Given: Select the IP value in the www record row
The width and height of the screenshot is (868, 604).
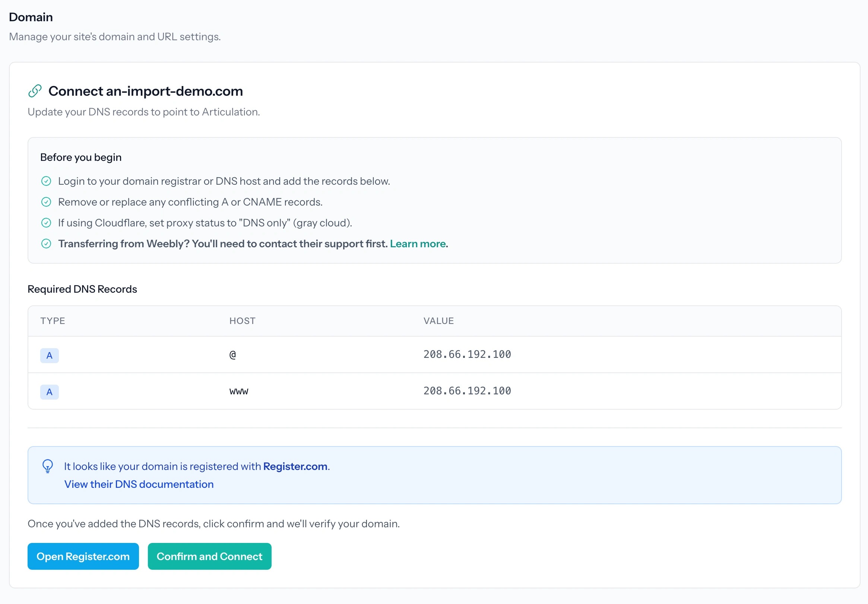Looking at the screenshot, I should (x=467, y=391).
